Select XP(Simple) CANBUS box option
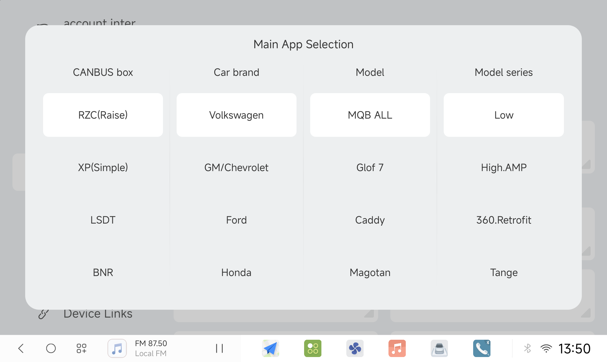Screen dimensions: 607x364 (103, 167)
